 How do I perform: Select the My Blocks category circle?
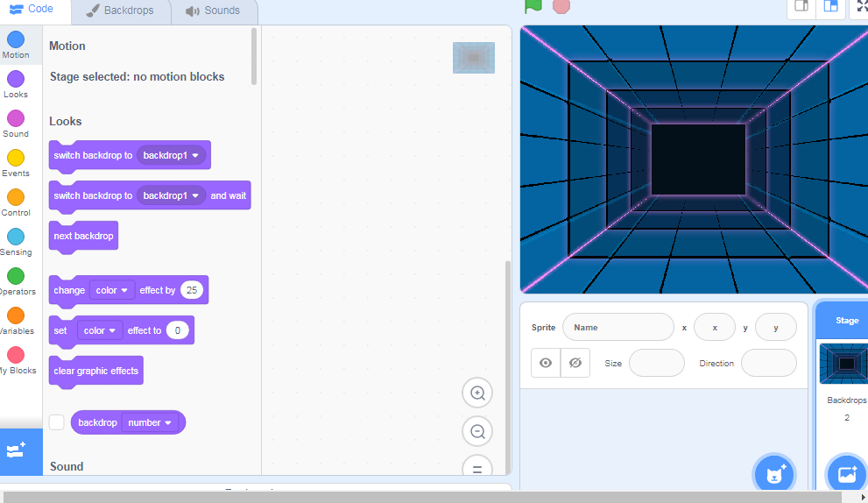click(x=16, y=355)
